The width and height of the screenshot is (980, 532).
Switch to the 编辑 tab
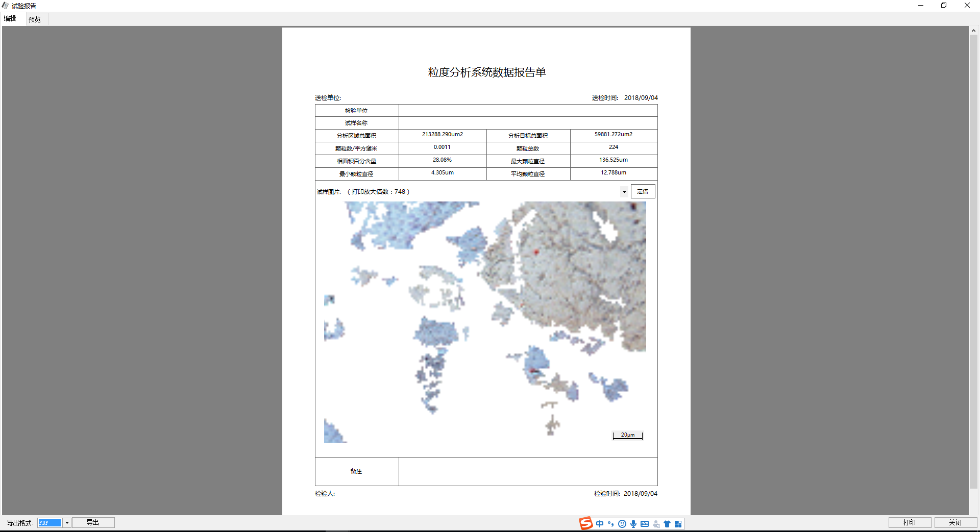pos(10,19)
